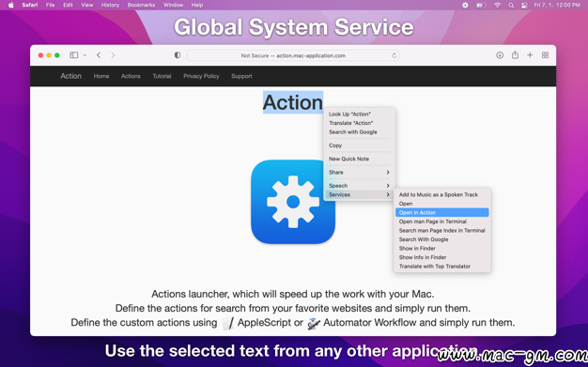Choose Add to Music as a Spoken Track
Viewport: 588px width, 367px height.
(442, 194)
